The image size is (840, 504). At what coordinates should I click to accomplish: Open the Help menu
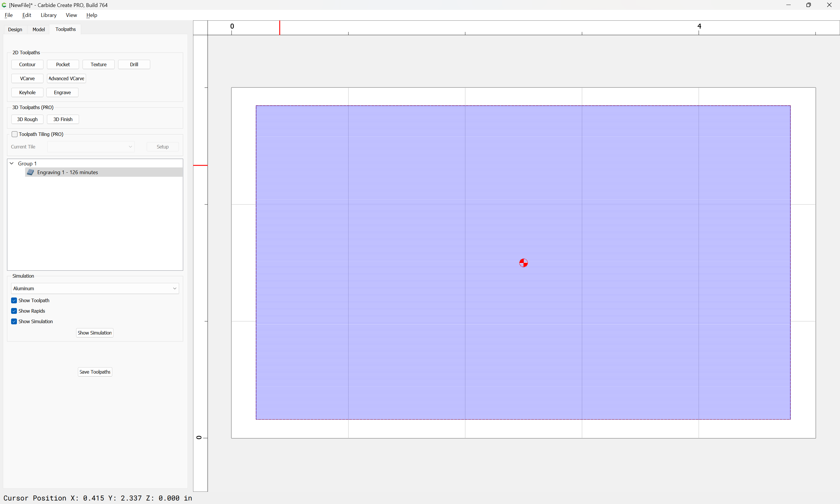(92, 15)
